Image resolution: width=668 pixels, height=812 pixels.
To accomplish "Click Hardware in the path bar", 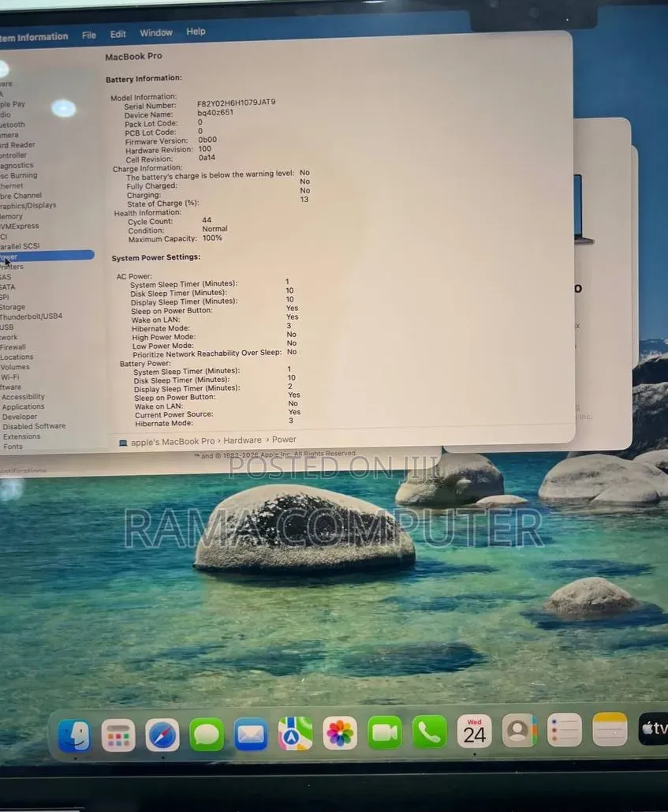I will click(242, 440).
